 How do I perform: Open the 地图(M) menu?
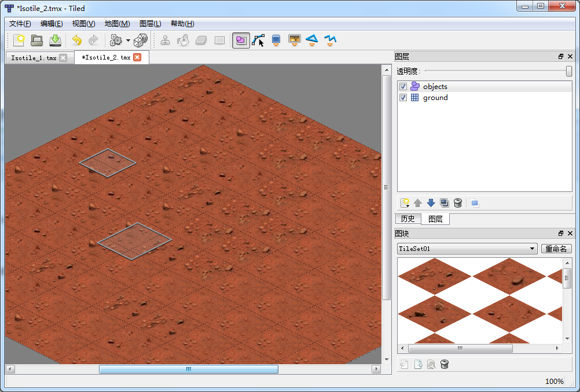pos(117,24)
